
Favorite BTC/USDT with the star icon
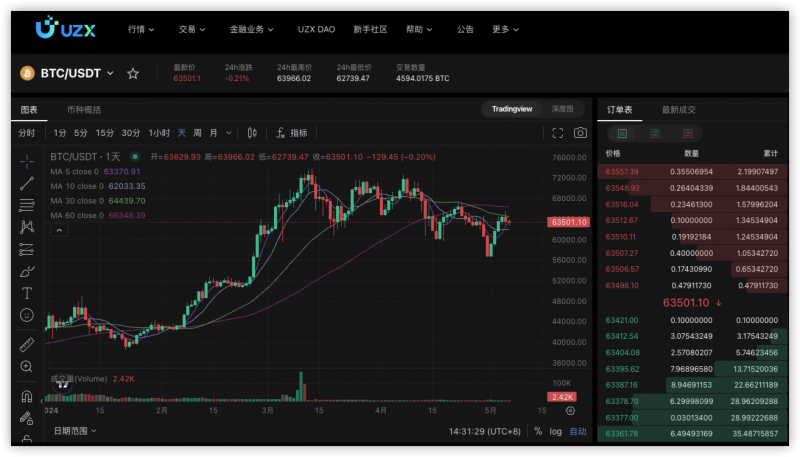point(133,73)
